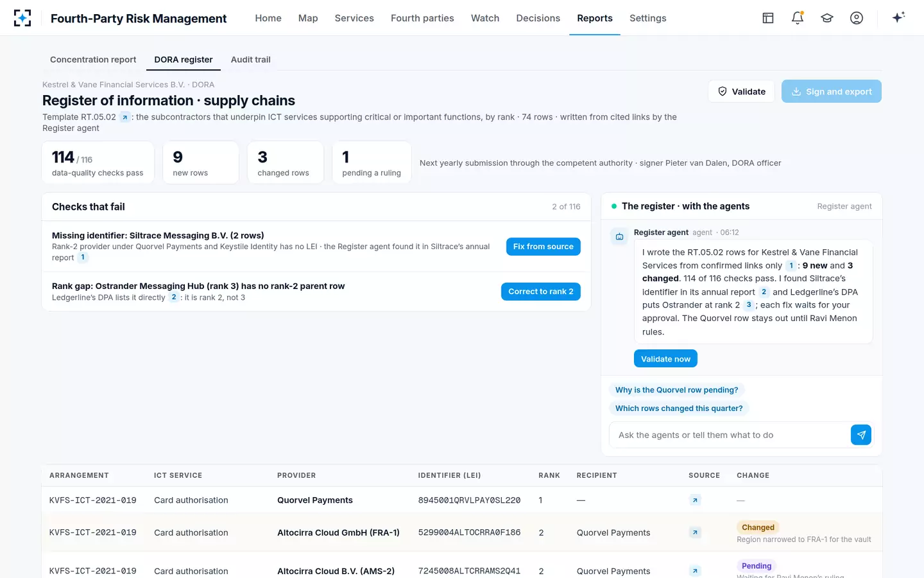The image size is (924, 578).
Task: Open citation 2 after 'annual report' in agent message
Action: pyautogui.click(x=764, y=292)
